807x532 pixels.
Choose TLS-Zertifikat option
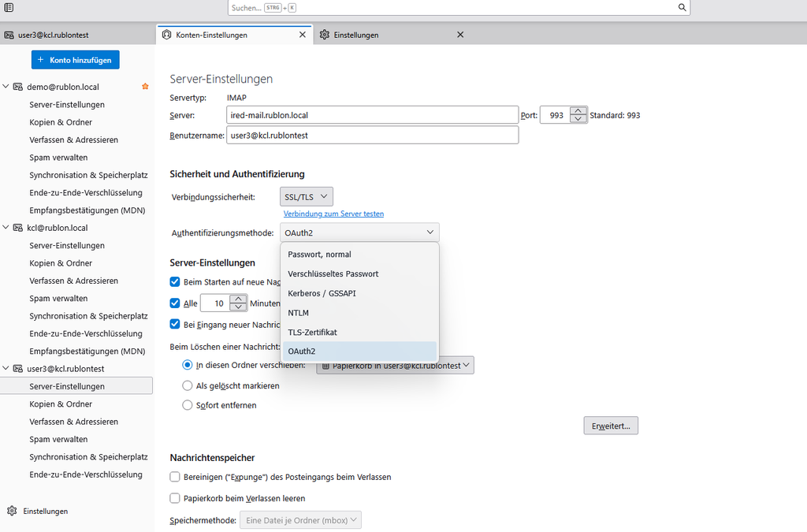[x=359, y=333]
